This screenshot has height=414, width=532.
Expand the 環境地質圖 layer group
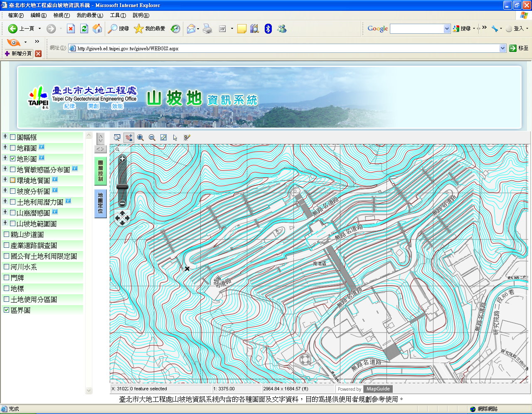(x=5, y=180)
